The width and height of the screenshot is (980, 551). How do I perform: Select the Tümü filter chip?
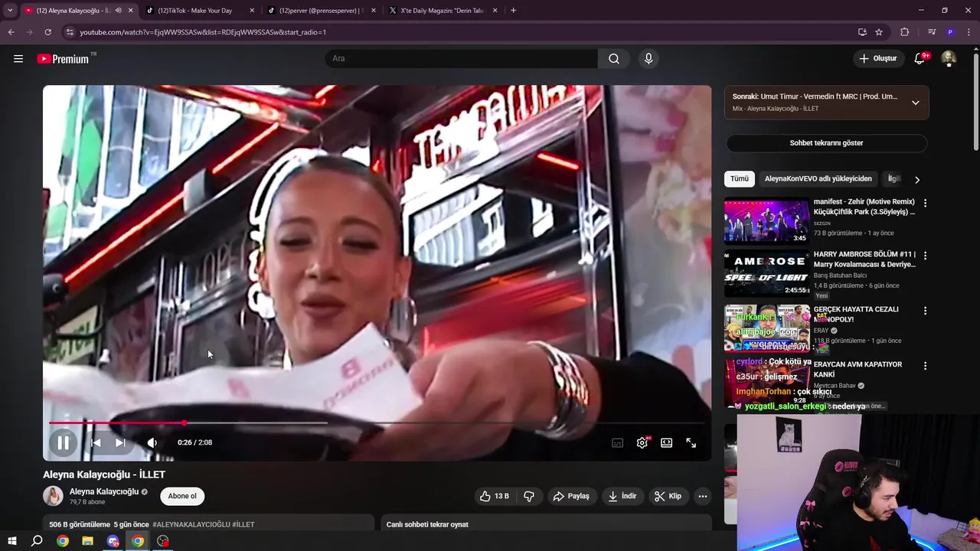pos(740,178)
